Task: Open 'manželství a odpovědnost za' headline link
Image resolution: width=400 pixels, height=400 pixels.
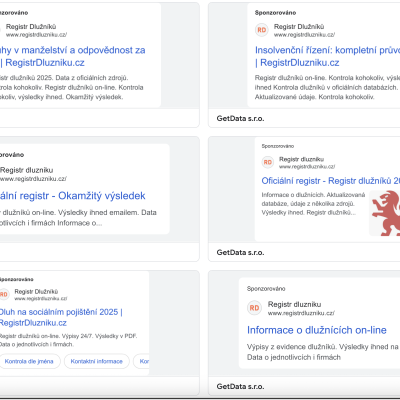Action: point(73,56)
